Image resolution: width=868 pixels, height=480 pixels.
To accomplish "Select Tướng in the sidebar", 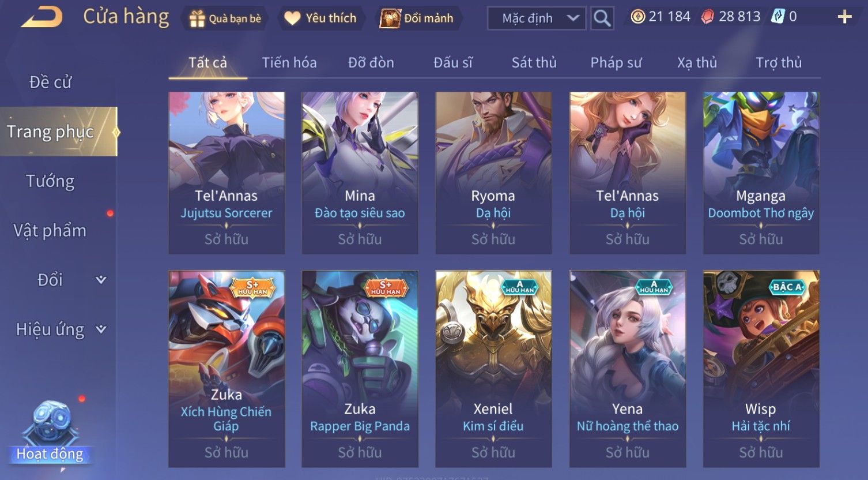I will 50,181.
